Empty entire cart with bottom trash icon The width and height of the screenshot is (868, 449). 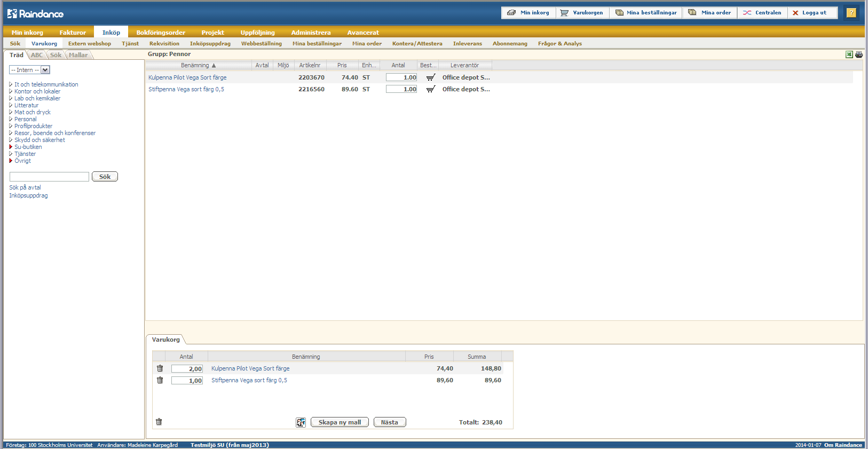click(159, 422)
